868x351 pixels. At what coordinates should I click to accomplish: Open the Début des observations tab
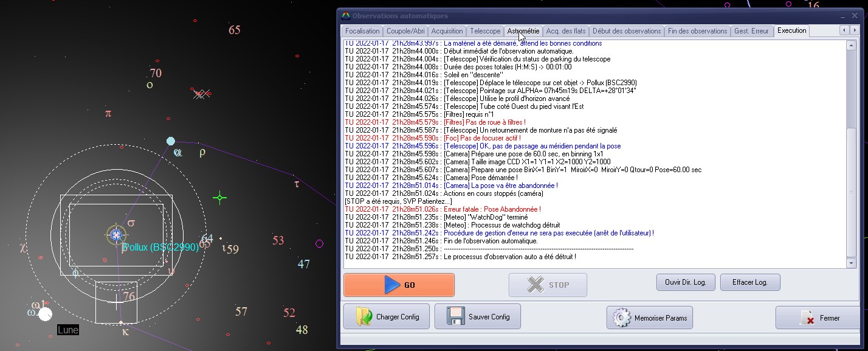pyautogui.click(x=626, y=31)
